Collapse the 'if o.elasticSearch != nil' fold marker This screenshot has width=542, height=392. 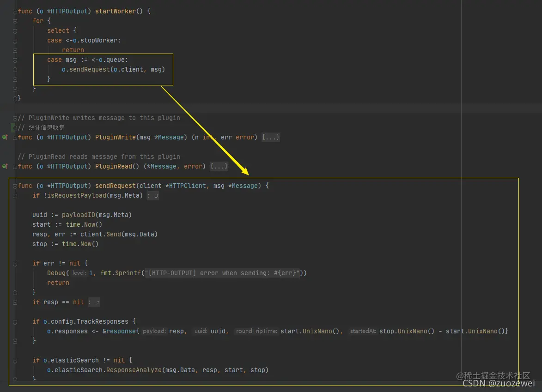coord(15,360)
